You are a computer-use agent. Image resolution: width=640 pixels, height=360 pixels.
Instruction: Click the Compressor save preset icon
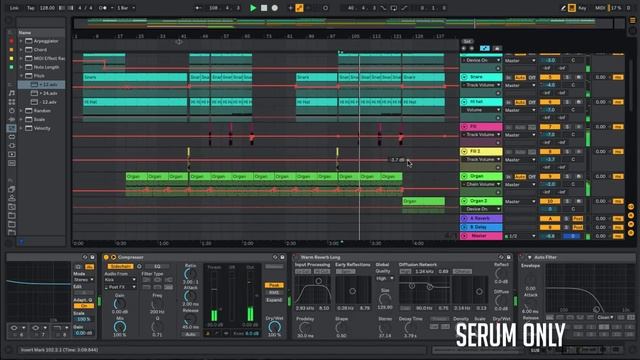coord(282,258)
